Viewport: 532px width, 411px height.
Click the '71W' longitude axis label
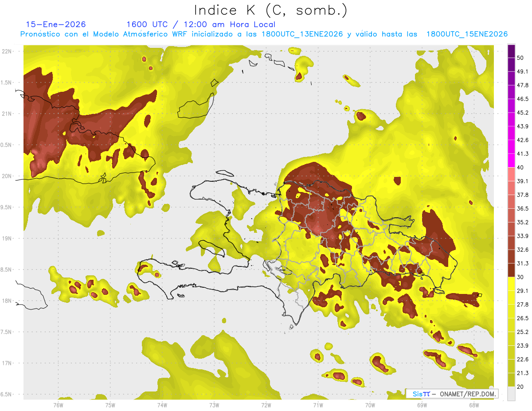(318, 405)
